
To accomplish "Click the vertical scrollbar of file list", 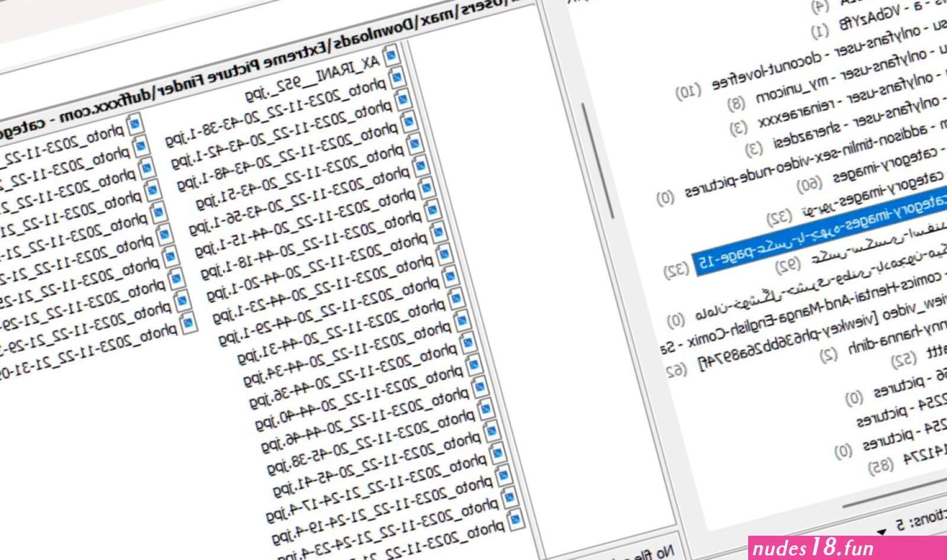I will coord(597,160).
